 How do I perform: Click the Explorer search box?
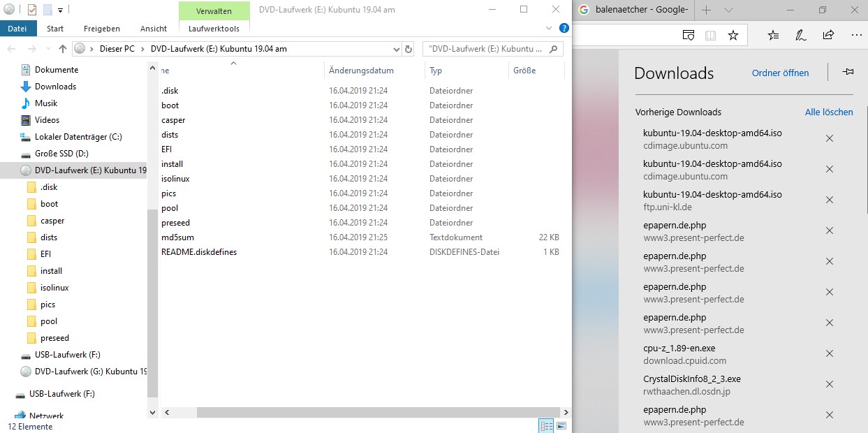493,49
